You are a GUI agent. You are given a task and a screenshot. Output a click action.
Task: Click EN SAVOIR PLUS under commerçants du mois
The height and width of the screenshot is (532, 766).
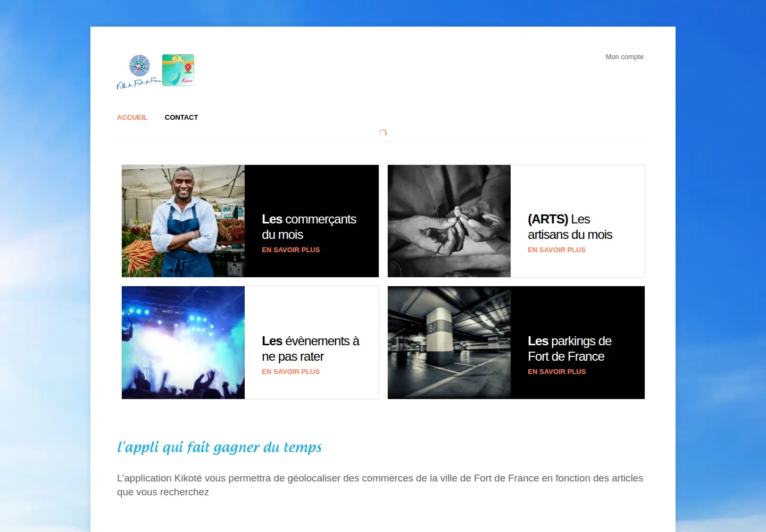[x=290, y=250]
